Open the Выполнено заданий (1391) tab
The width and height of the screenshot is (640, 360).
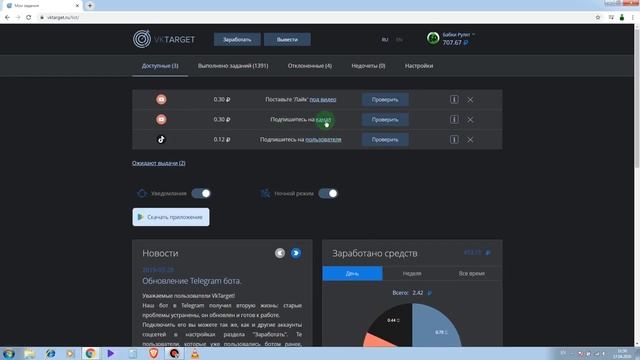[233, 66]
